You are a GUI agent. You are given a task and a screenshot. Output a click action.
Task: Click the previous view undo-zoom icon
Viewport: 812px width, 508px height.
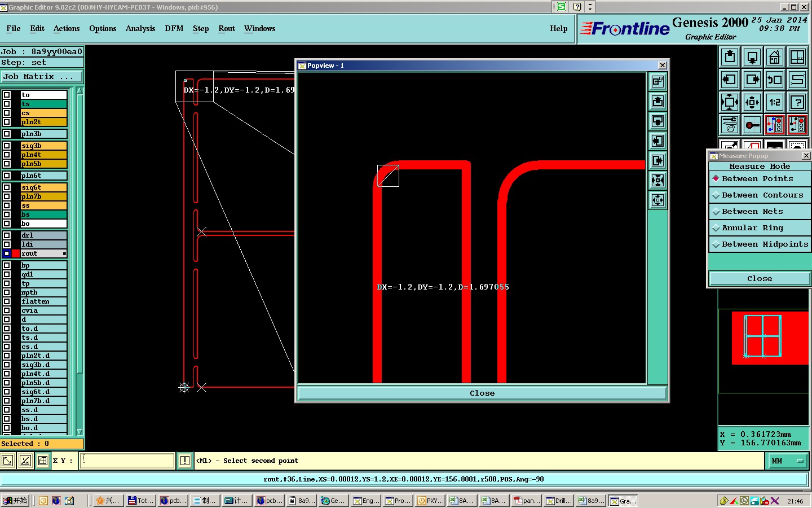pyautogui.click(x=775, y=80)
